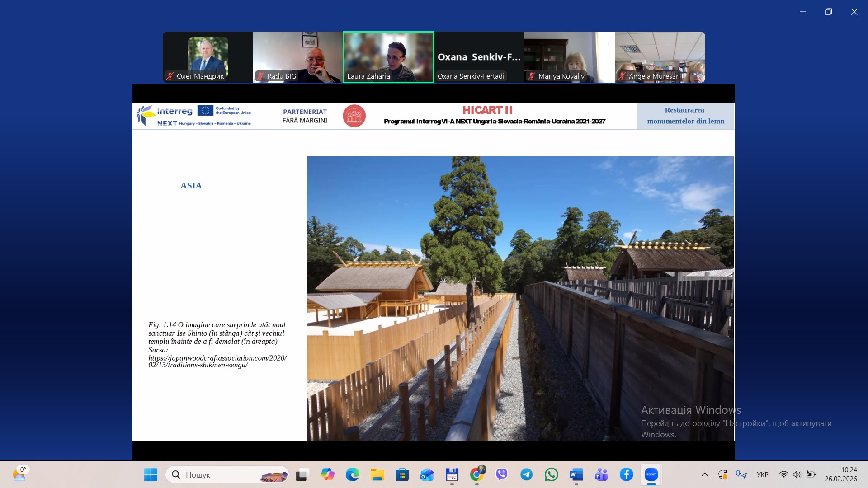The image size is (868, 488).
Task: Open Zoom app from taskbar
Action: 651,474
